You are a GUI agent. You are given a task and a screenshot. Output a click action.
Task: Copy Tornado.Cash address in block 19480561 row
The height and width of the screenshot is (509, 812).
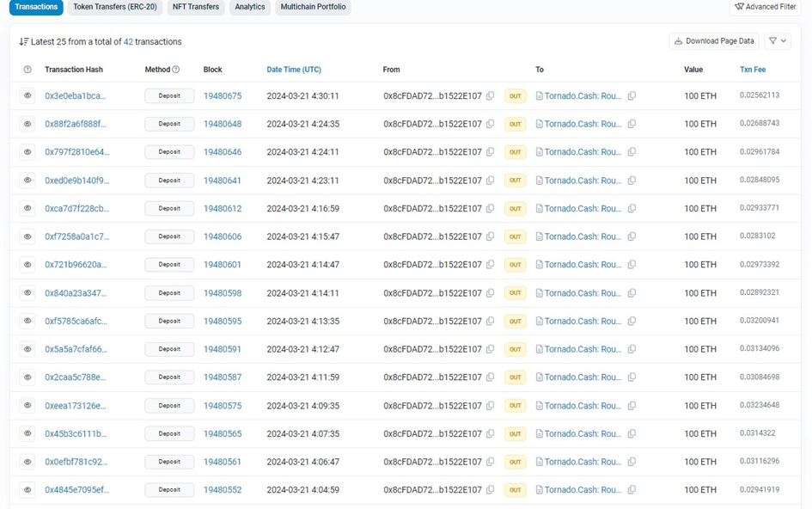632,462
